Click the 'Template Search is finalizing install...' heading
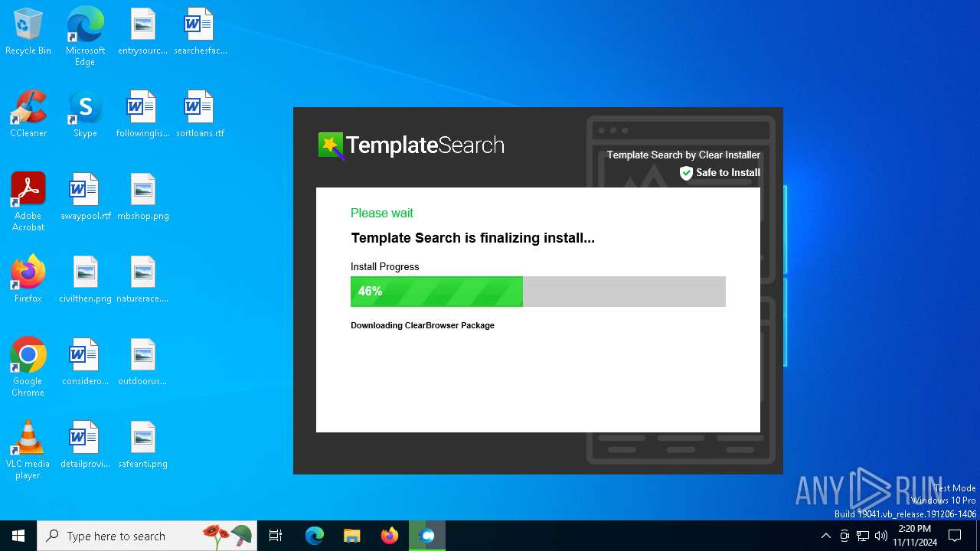The height and width of the screenshot is (551, 980). (472, 238)
